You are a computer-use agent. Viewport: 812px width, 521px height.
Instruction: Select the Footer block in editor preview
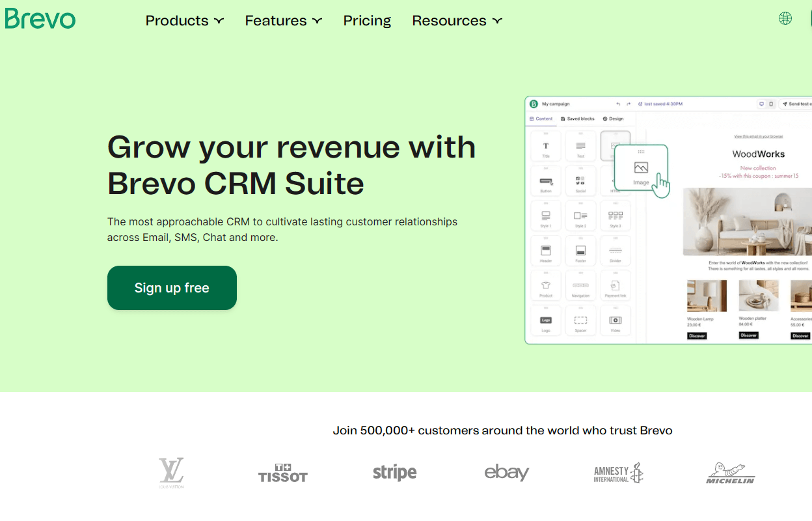click(580, 251)
